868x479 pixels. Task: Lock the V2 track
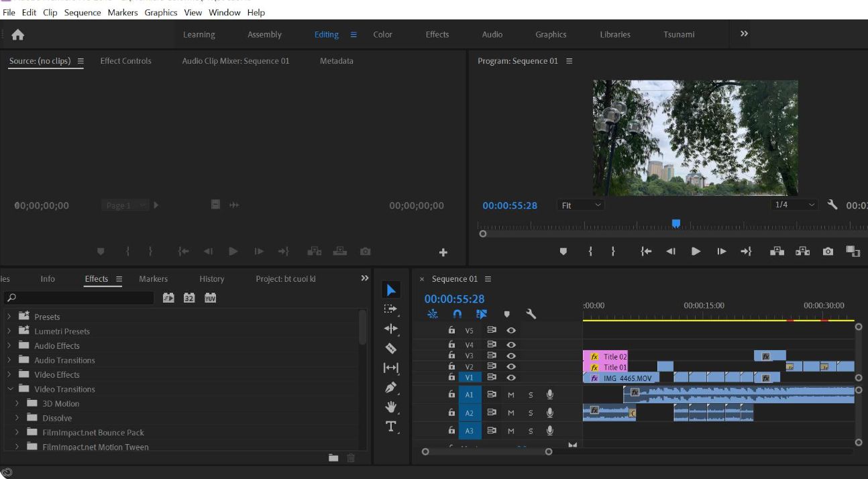pyautogui.click(x=451, y=366)
